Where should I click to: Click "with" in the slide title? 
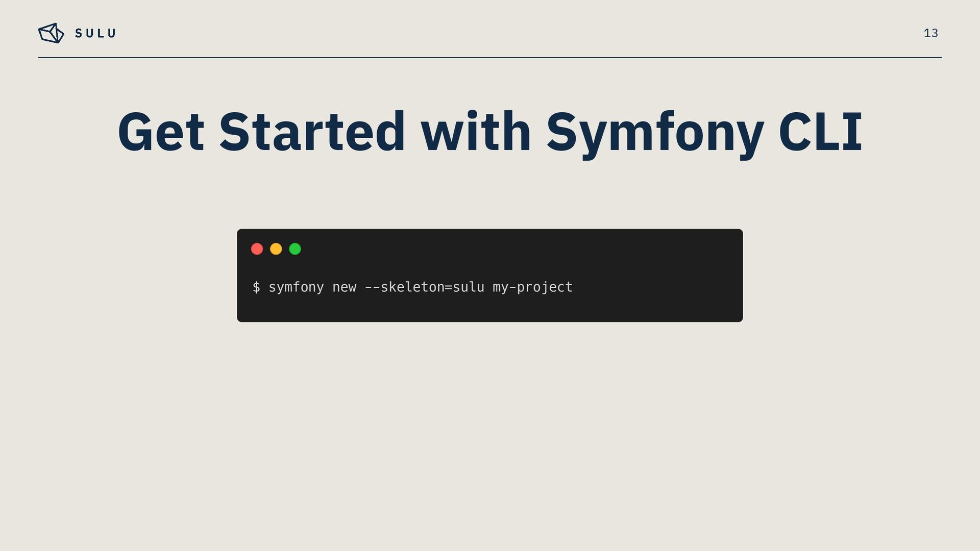click(x=476, y=132)
